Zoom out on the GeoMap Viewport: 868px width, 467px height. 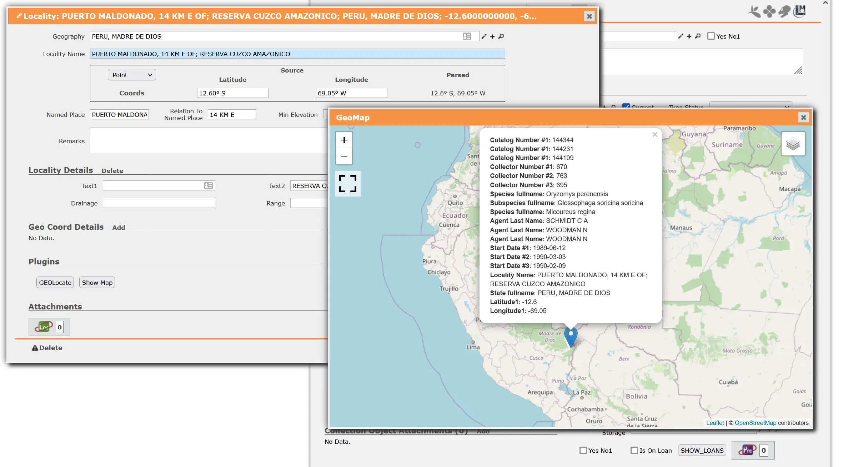coord(344,157)
